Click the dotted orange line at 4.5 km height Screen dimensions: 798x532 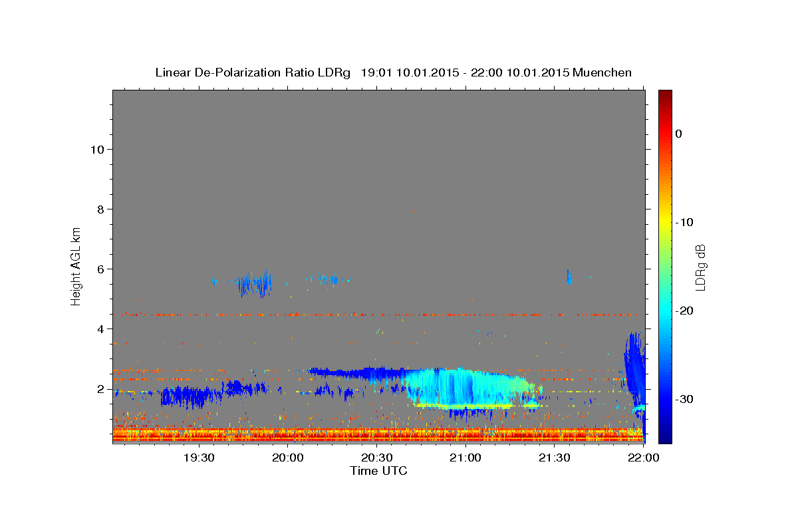tap(378, 315)
